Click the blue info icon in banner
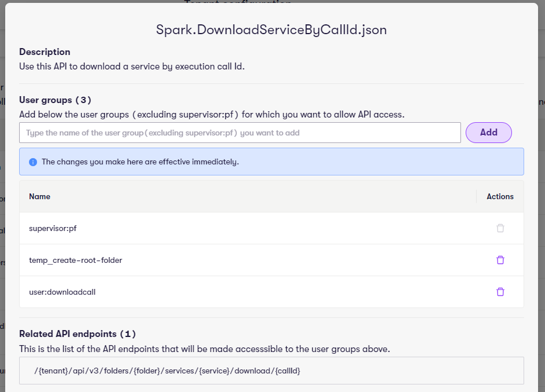Image resolution: width=545 pixels, height=392 pixels. tap(33, 162)
